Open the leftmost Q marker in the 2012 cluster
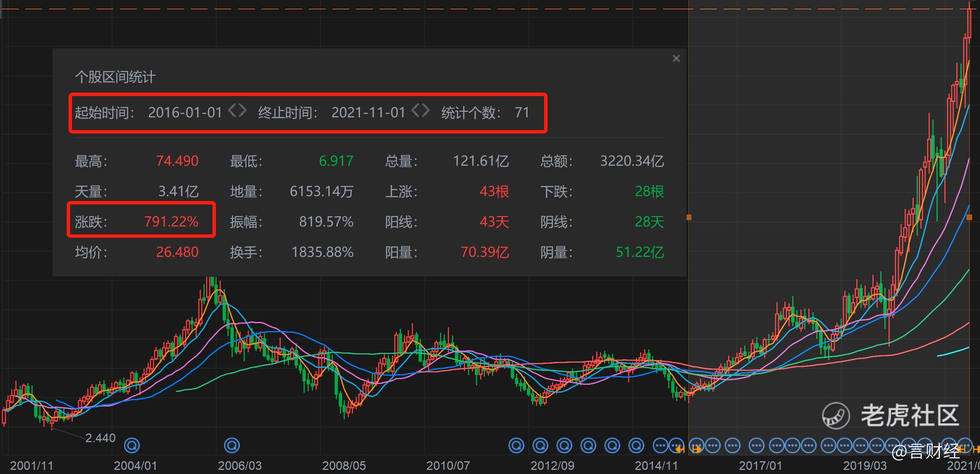Screen dimensions: 980x474 [516, 445]
